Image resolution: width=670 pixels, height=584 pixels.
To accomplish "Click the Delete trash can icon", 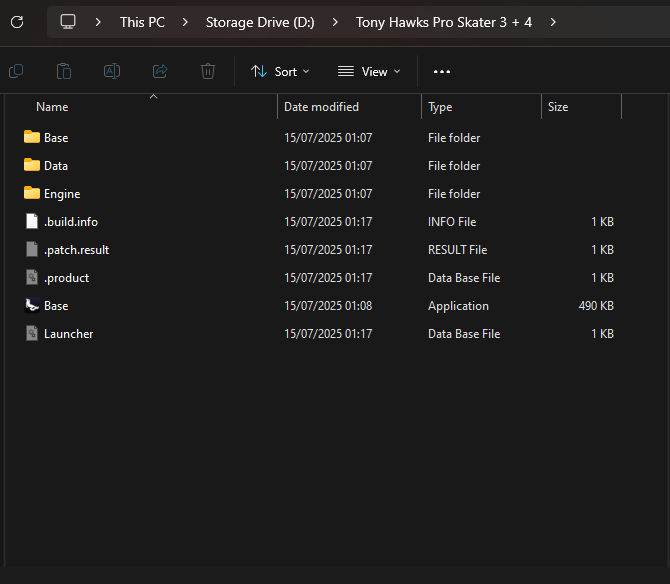I will coord(208,71).
